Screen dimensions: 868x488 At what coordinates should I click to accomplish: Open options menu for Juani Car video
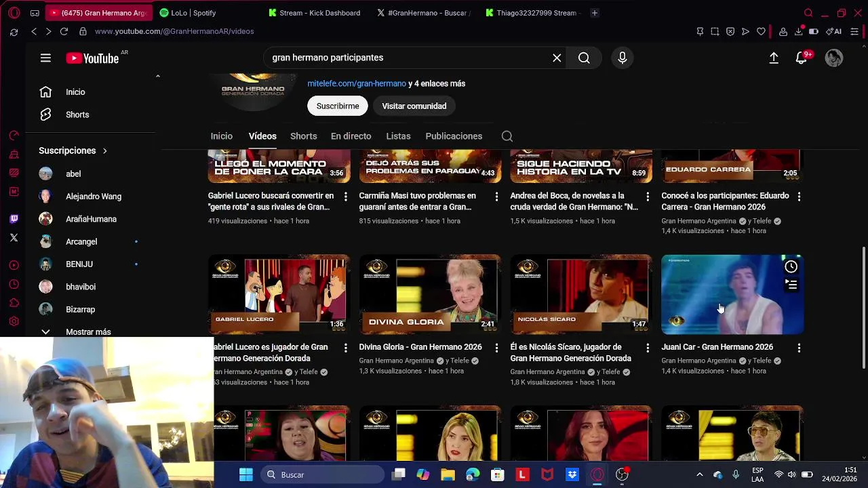pos(799,348)
